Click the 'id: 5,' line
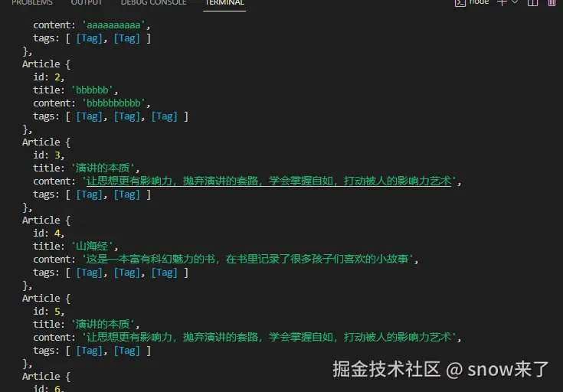 48,312
